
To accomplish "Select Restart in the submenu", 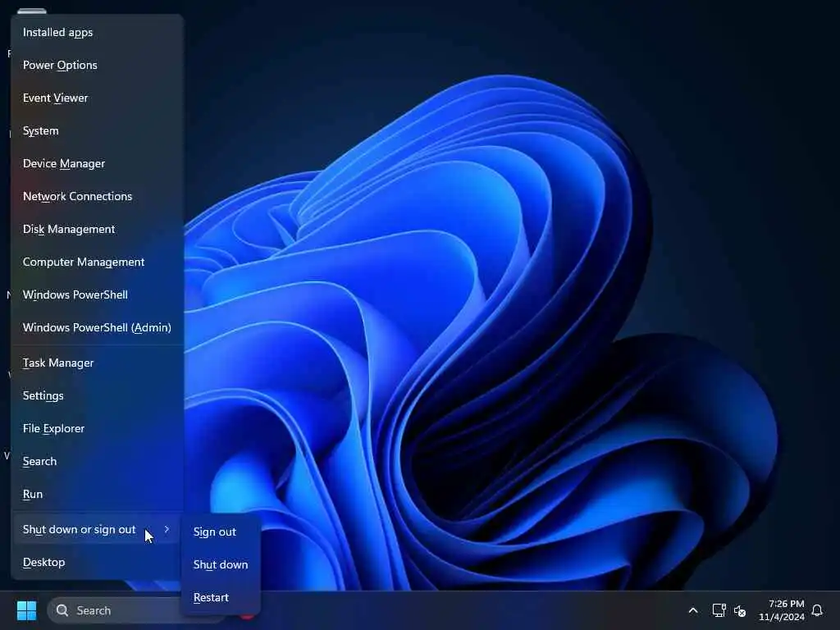I will [x=221, y=597].
